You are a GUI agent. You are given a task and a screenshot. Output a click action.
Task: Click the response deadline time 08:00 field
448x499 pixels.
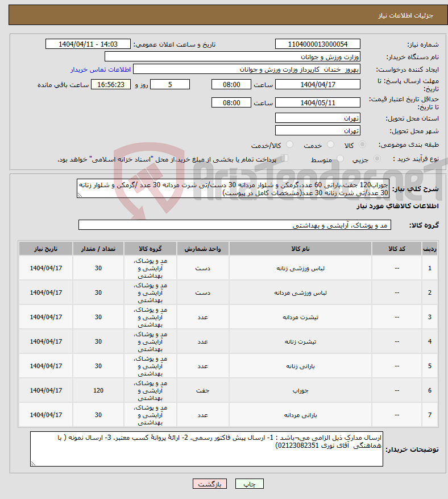pyautogui.click(x=231, y=84)
